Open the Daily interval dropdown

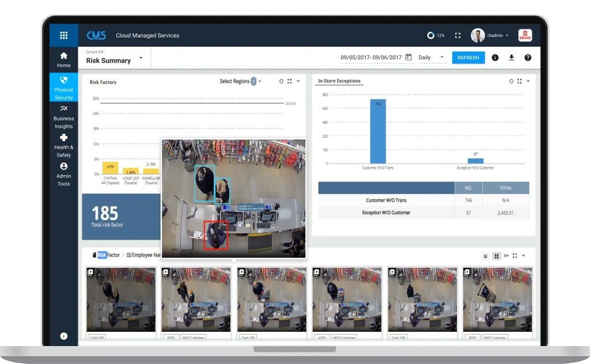pos(432,58)
